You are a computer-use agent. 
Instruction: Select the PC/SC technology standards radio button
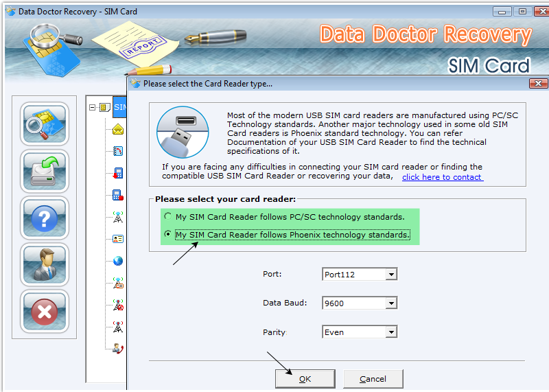coord(167,217)
